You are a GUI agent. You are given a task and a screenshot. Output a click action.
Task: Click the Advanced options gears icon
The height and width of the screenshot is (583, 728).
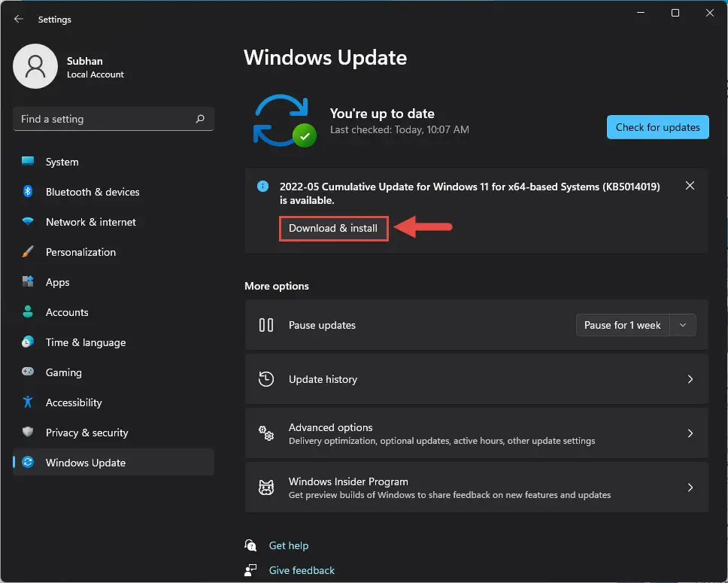tap(266, 433)
